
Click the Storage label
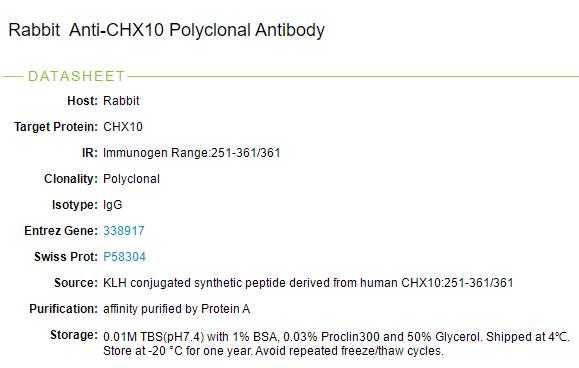(74, 335)
